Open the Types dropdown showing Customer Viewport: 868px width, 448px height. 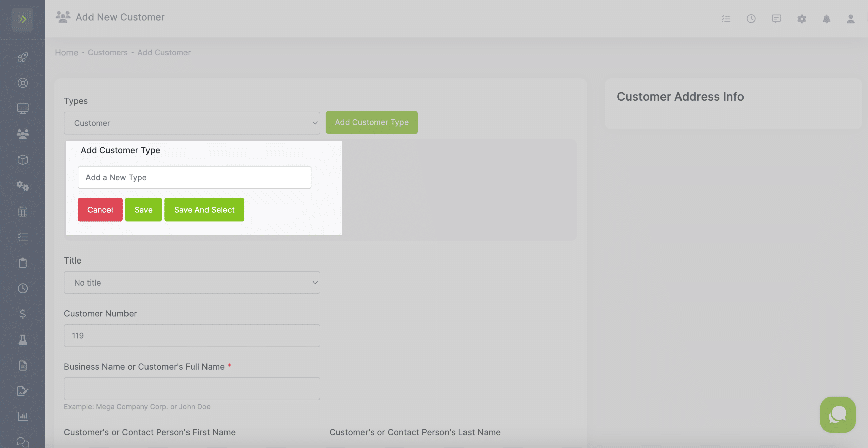point(192,123)
